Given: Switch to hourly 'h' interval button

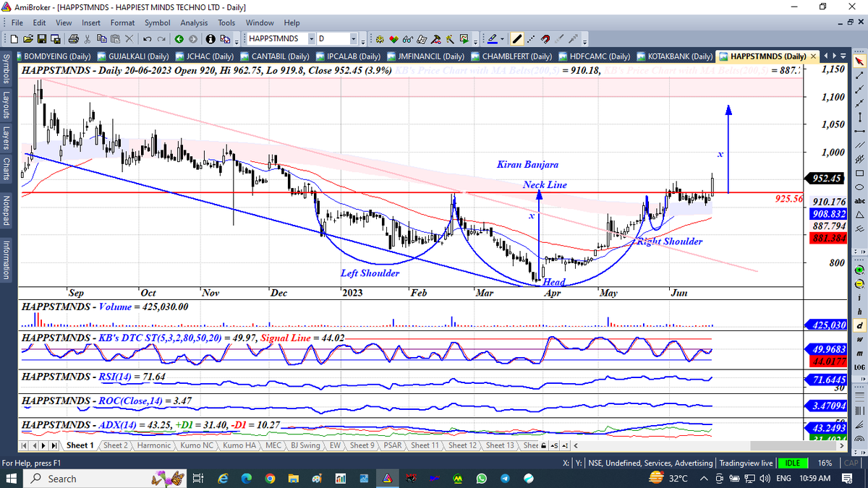Looking at the screenshot, I should (x=859, y=312).
